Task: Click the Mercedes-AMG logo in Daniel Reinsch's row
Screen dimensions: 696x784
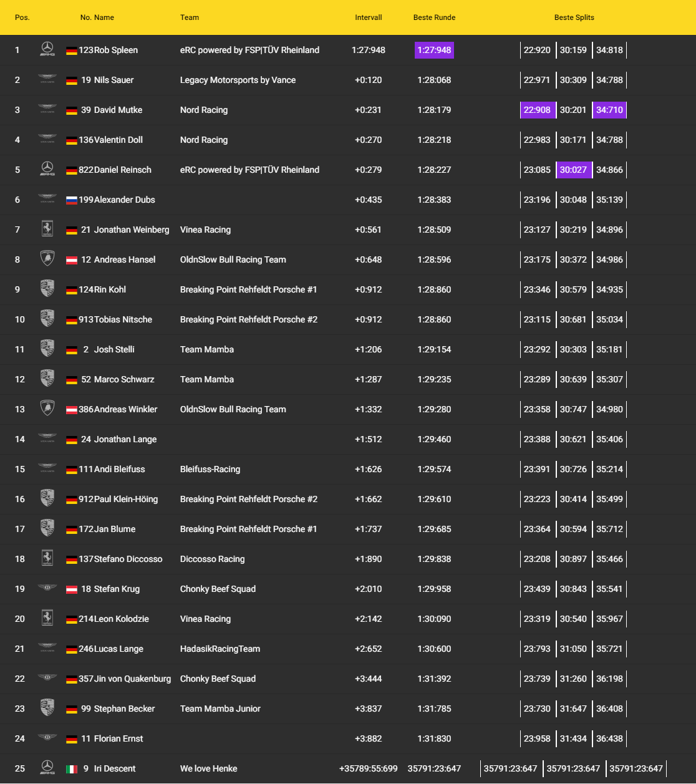Action: tap(47, 170)
